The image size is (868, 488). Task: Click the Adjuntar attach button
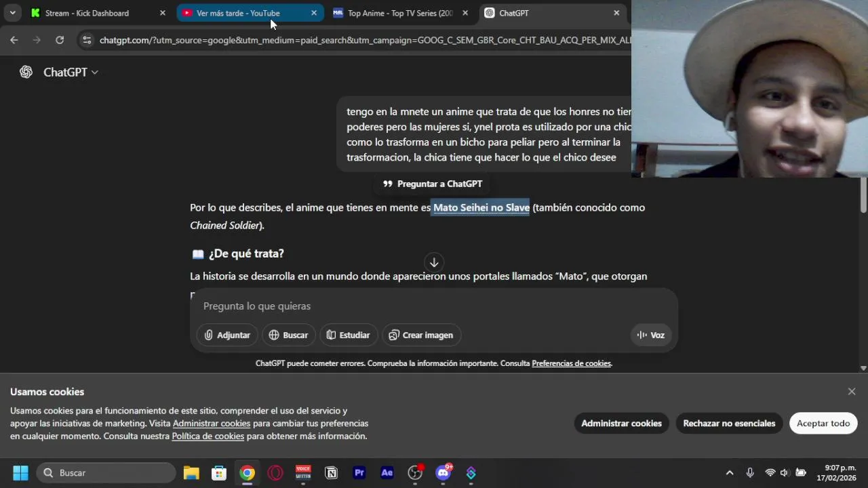[227, 335]
